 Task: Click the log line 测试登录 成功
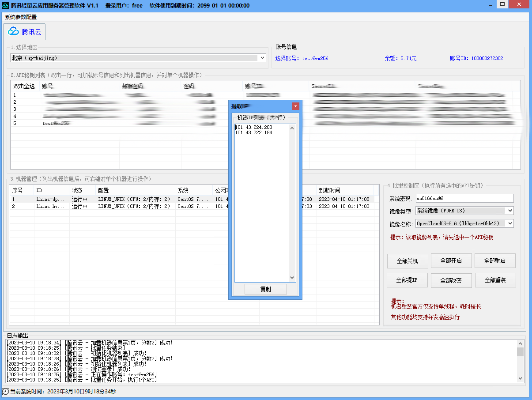click(x=69, y=369)
